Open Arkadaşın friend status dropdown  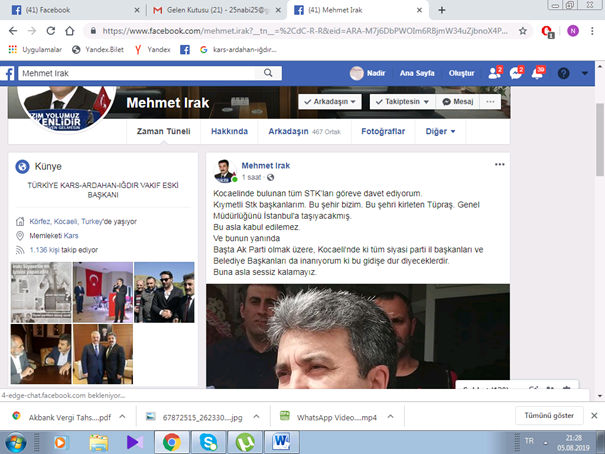coord(330,101)
